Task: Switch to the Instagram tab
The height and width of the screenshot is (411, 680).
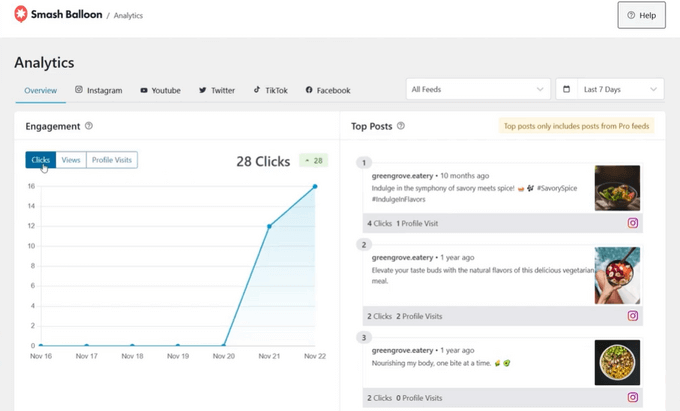Action: tap(98, 90)
